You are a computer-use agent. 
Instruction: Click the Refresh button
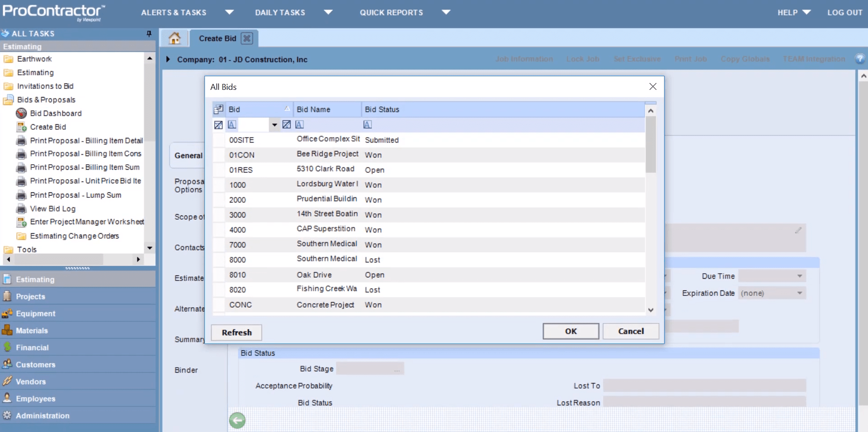(236, 333)
